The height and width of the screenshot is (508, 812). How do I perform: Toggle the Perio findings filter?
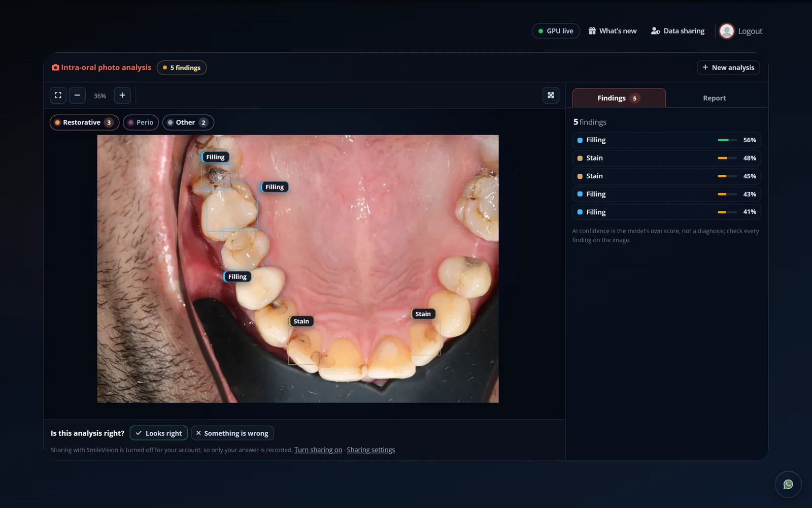click(141, 122)
